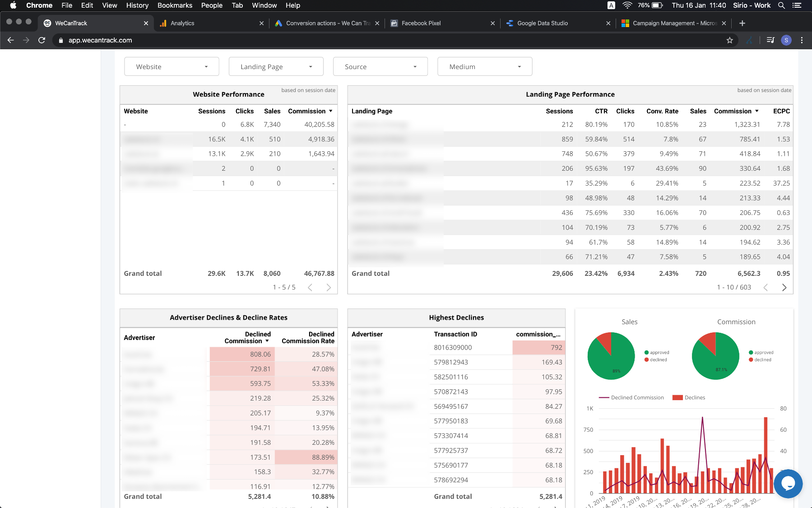
Task: Click the browser back arrow
Action: coord(11,40)
